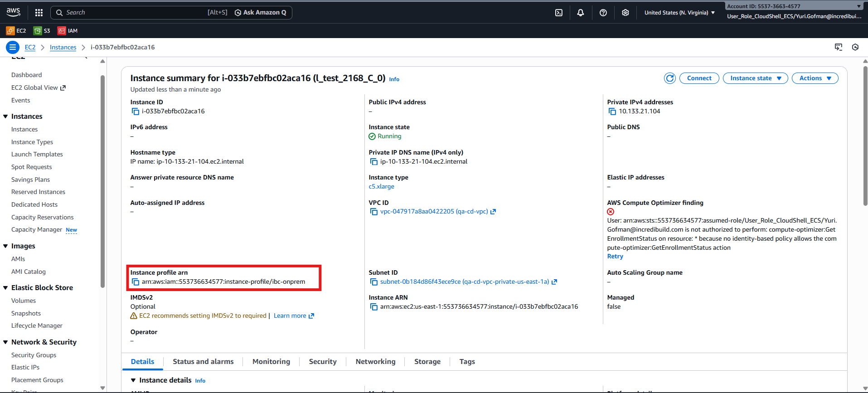Click the Connect button
The image size is (868, 393).
699,78
